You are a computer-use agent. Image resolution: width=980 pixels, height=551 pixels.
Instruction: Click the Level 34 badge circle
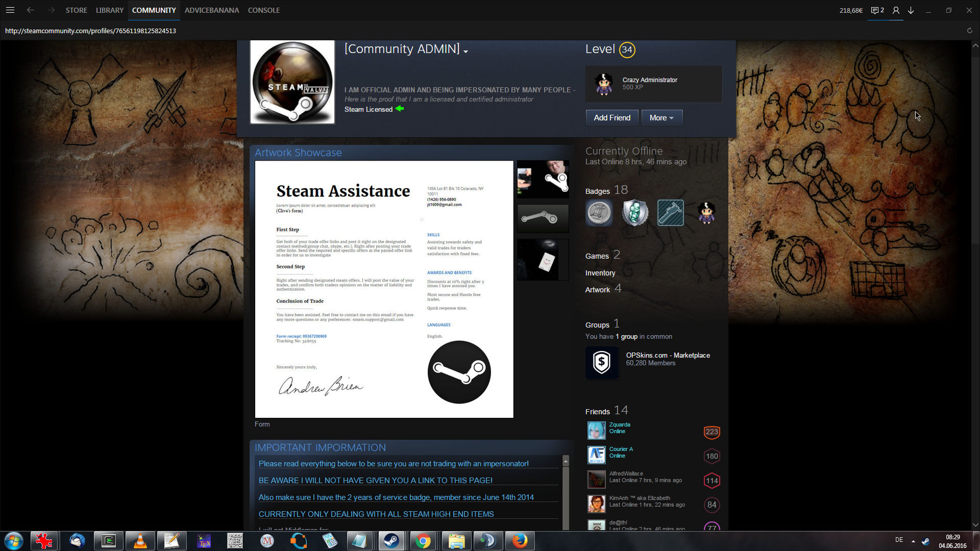(x=627, y=50)
